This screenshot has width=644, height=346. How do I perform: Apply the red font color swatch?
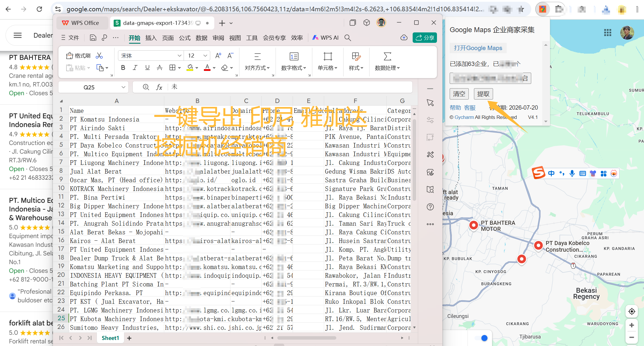pyautogui.click(x=207, y=68)
